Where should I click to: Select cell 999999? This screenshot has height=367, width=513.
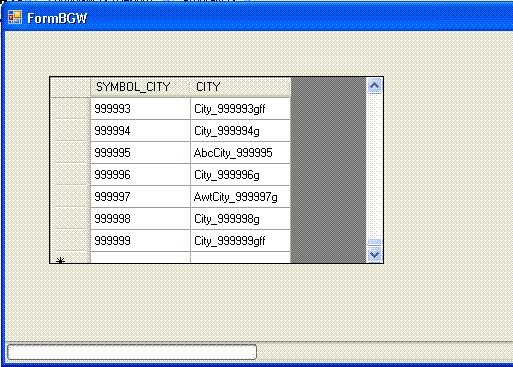[x=140, y=241]
